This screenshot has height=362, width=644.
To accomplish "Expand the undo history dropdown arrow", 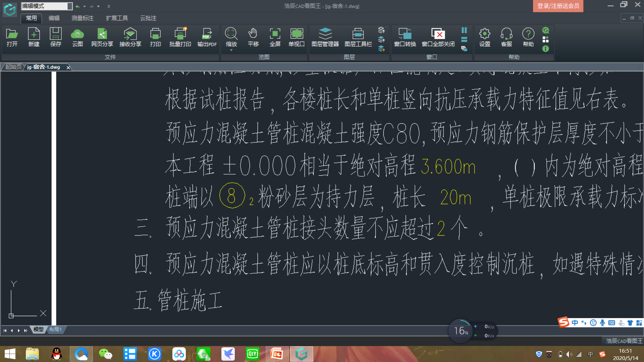I will tap(85, 6).
